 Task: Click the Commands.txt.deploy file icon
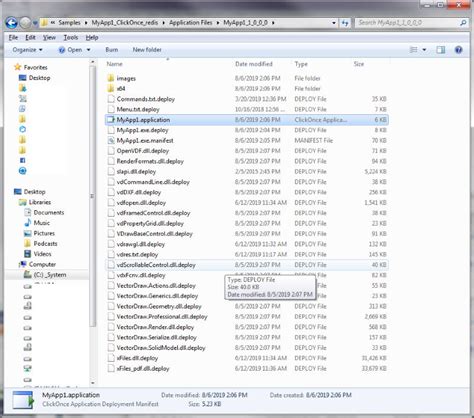click(x=111, y=99)
